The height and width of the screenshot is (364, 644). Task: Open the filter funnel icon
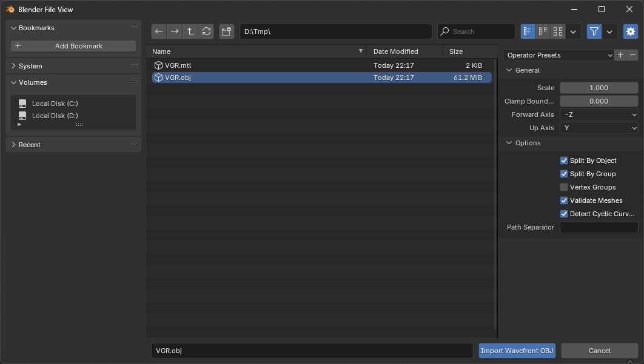(x=594, y=31)
